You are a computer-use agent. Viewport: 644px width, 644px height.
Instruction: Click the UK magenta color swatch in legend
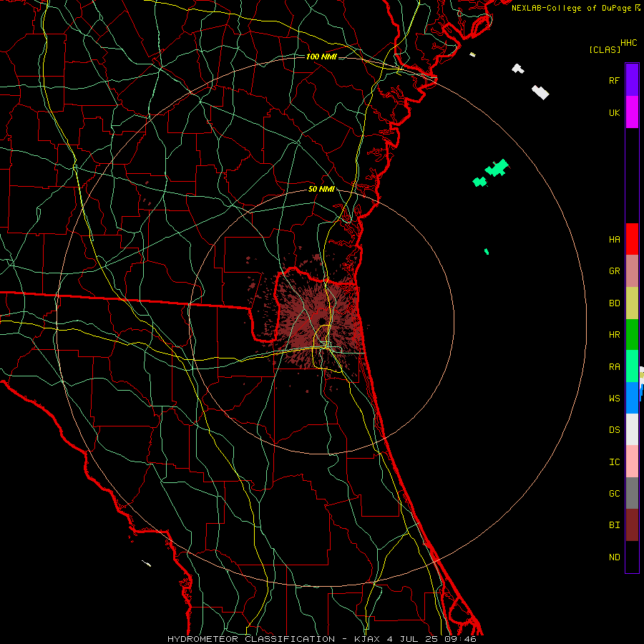point(632,112)
